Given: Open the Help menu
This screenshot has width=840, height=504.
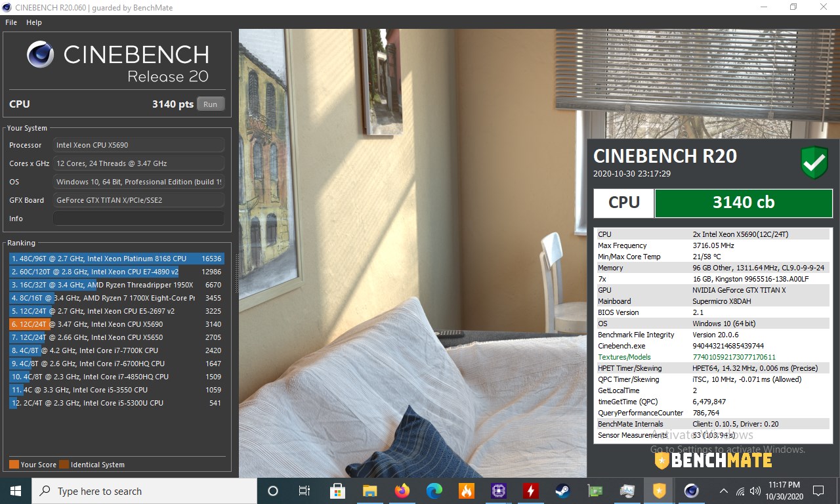Looking at the screenshot, I should click(x=34, y=22).
